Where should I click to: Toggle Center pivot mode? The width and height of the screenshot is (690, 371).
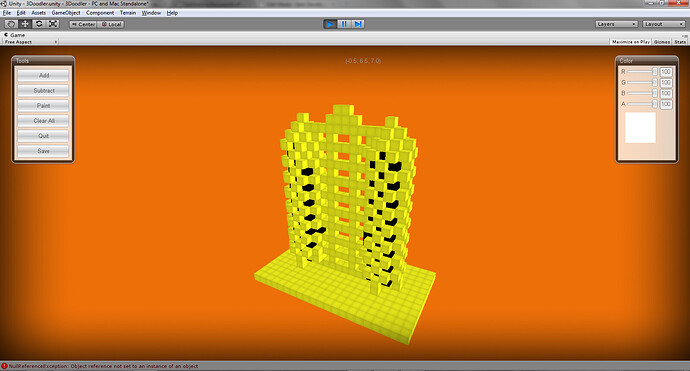83,24
